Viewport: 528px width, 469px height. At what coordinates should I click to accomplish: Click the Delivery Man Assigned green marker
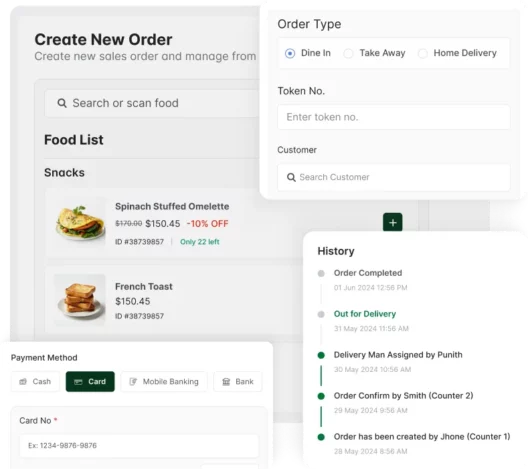click(321, 355)
